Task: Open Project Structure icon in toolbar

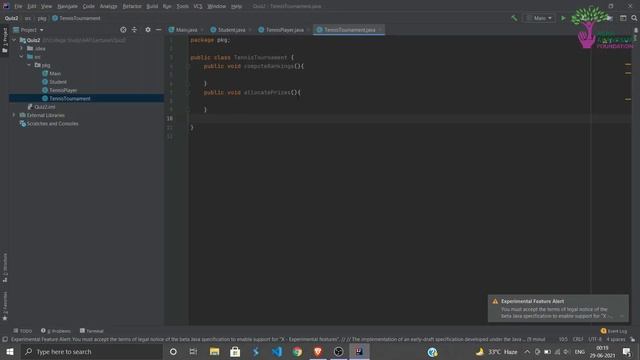Action: pyautogui.click(x=623, y=18)
